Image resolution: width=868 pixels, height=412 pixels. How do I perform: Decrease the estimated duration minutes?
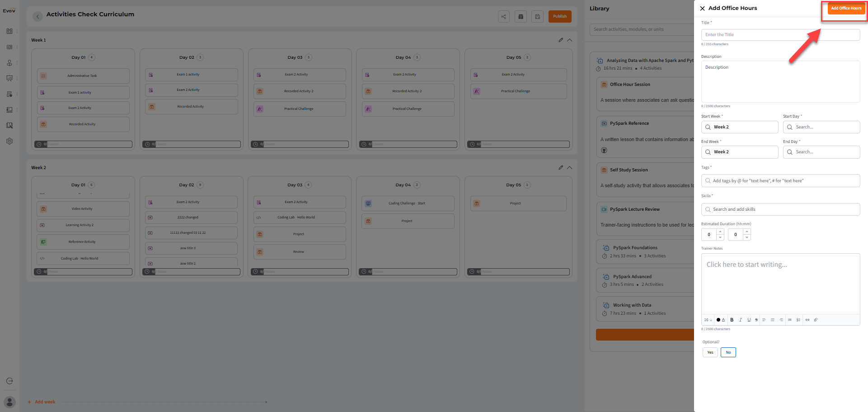click(x=747, y=237)
